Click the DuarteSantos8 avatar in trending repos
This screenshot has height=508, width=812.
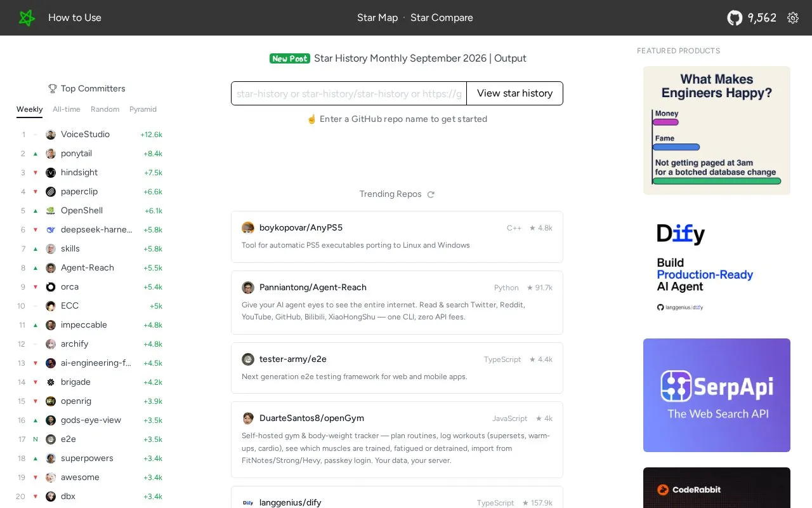(248, 418)
